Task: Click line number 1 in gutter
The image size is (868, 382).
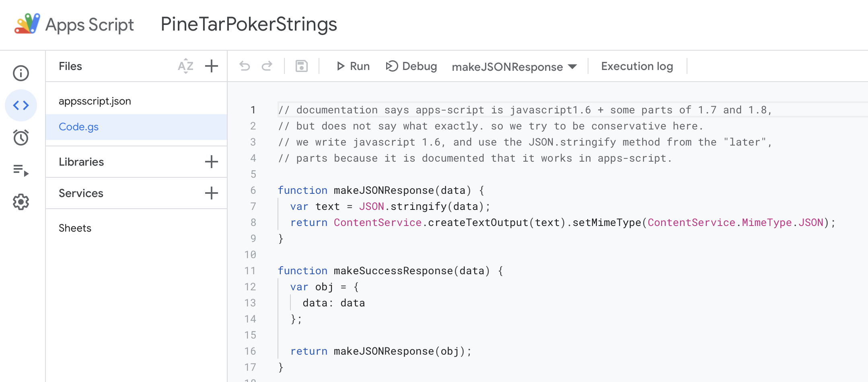Action: coord(253,110)
